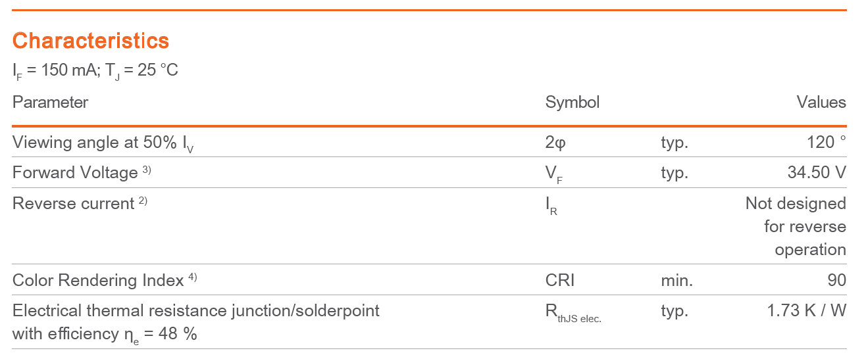Click the VF symbol
This screenshot has width=868, height=357.
coord(554,174)
